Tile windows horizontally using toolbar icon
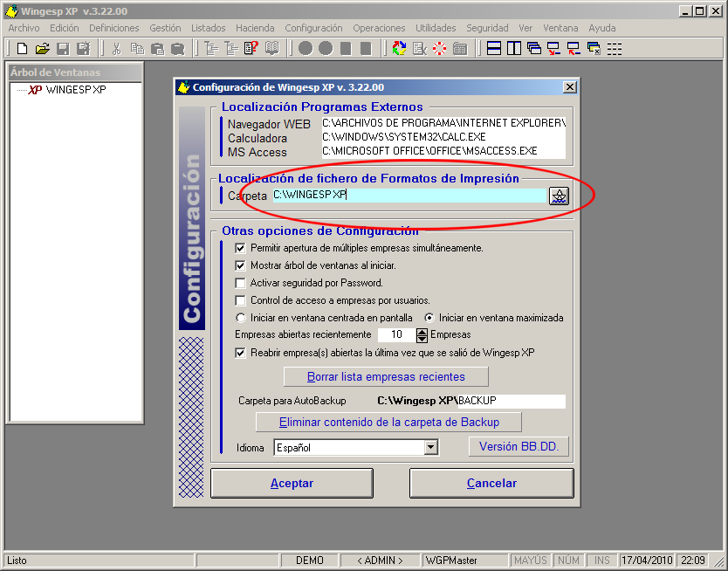 click(494, 48)
